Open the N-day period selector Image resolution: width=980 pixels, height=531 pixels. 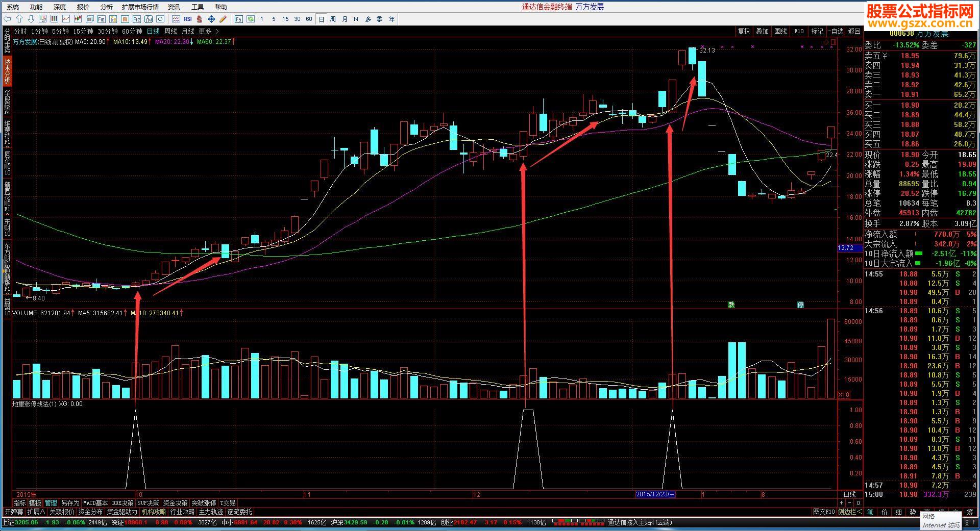click(x=356, y=19)
